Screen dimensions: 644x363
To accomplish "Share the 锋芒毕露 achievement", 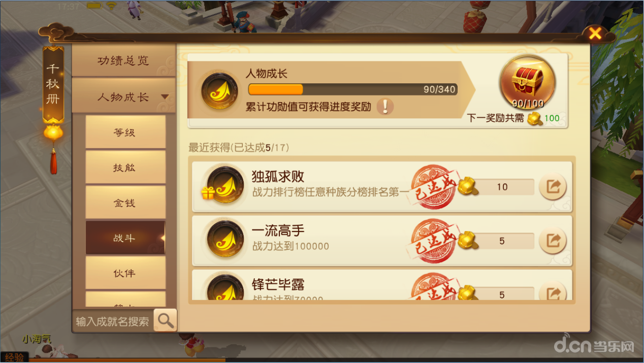I will (552, 292).
